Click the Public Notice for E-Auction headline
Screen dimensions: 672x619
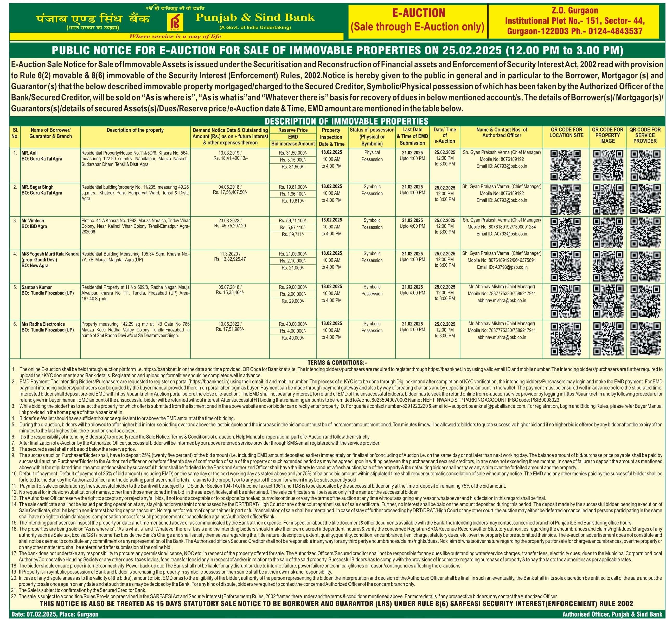click(x=337, y=50)
